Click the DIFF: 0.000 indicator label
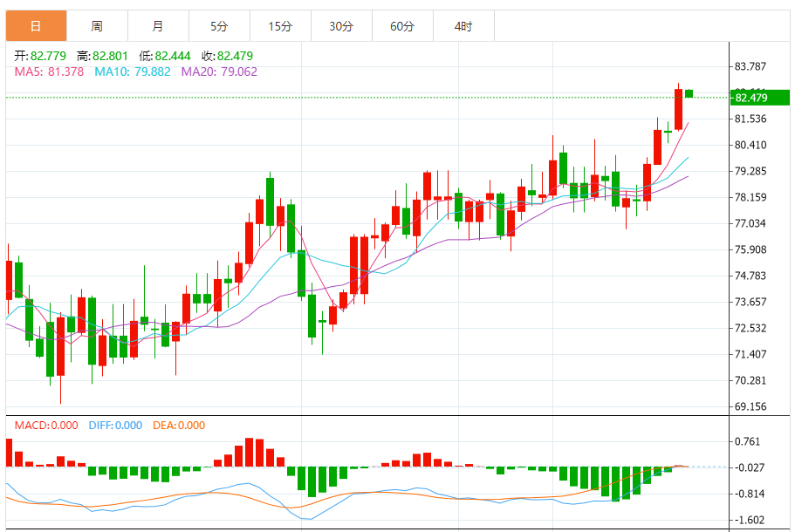The image size is (795, 532). [115, 425]
